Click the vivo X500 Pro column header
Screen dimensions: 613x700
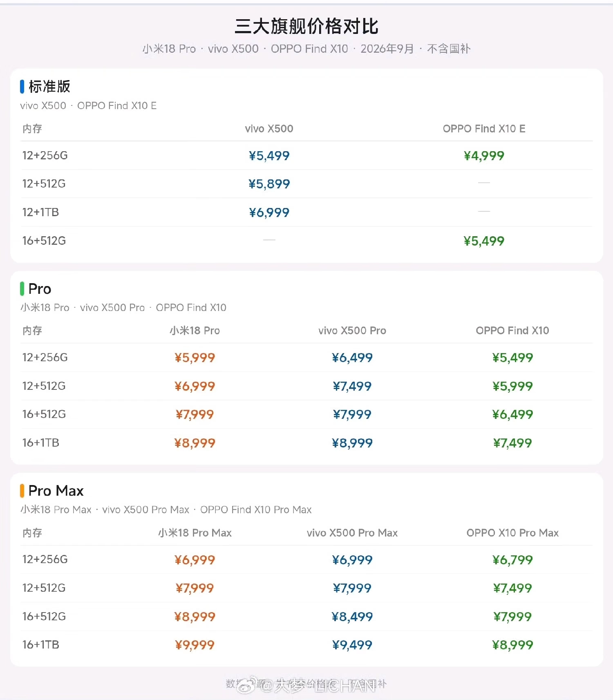352,331
